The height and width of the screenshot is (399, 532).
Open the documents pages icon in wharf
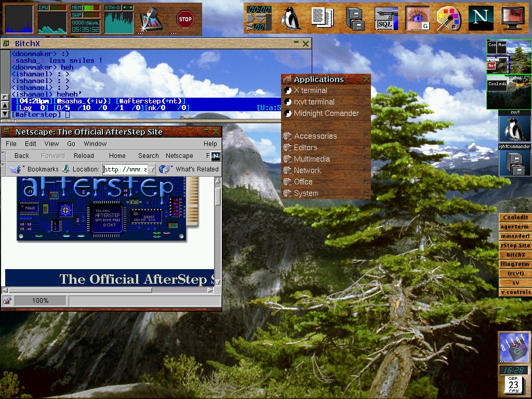[x=323, y=18]
